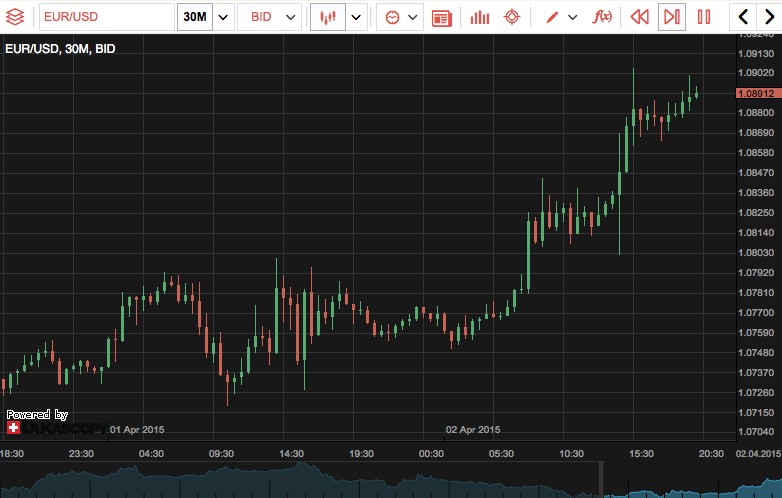Edit the EUR/USD instrument field
The width and height of the screenshot is (782, 498).
coord(107,16)
